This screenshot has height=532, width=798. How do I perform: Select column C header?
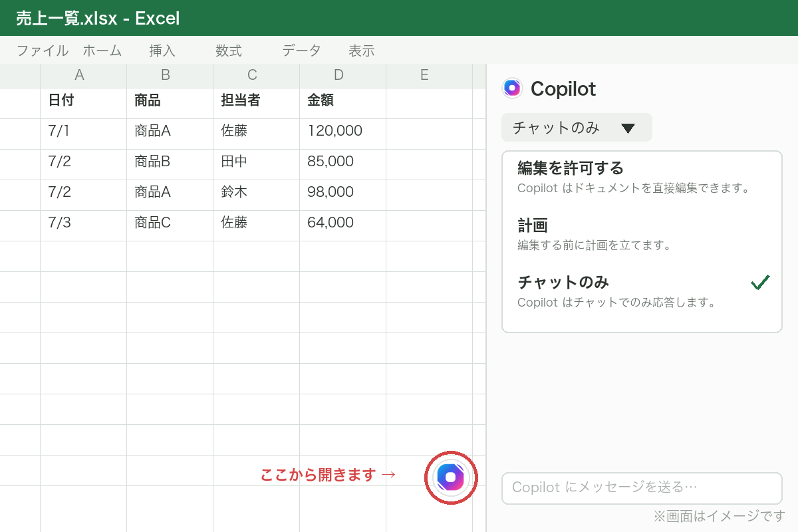pos(256,76)
